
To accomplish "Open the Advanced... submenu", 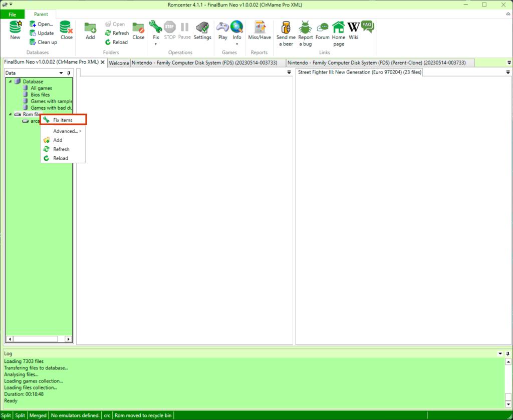I will click(63, 131).
